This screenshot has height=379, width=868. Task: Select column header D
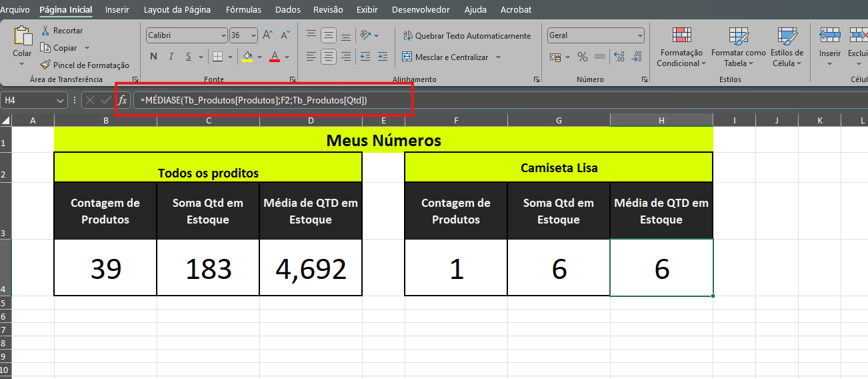point(311,120)
